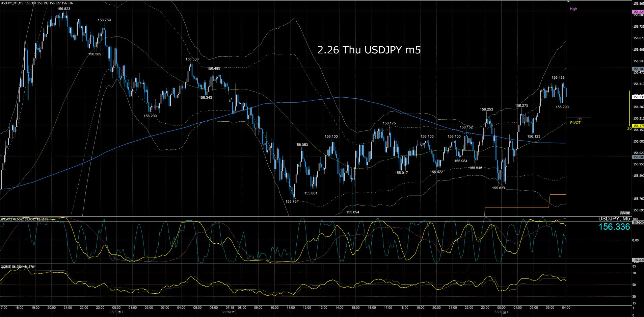The image size is (644, 317).
Task: Click the JPX-RCI indicator label
Action: pyautogui.click(x=24, y=219)
